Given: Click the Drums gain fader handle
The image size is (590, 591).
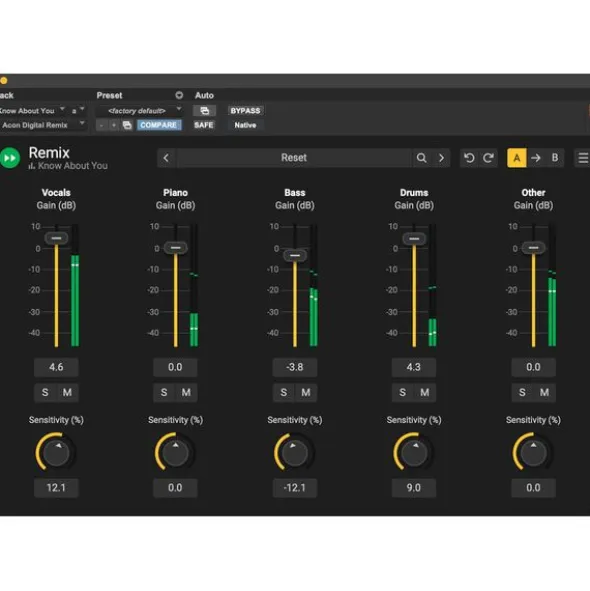Looking at the screenshot, I should pos(414,239).
